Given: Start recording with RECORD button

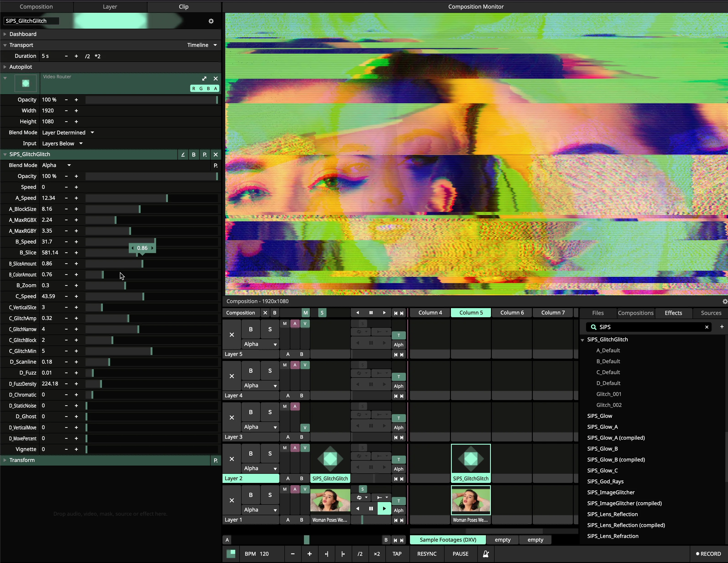Looking at the screenshot, I should (x=708, y=554).
